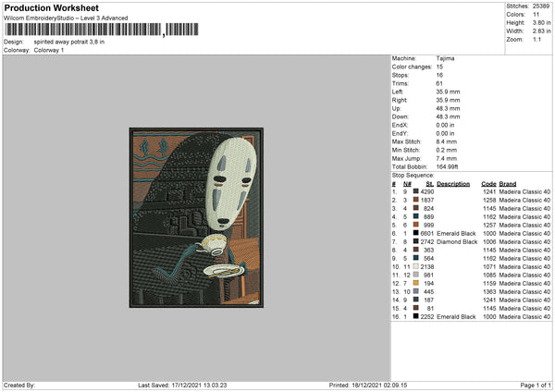Click the embroidery design preview image

point(196,217)
